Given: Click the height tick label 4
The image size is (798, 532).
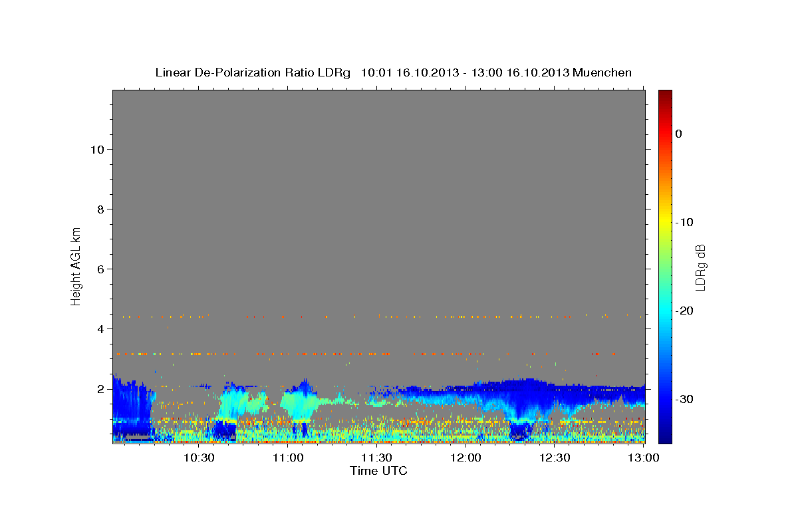Looking at the screenshot, I should (x=100, y=329).
